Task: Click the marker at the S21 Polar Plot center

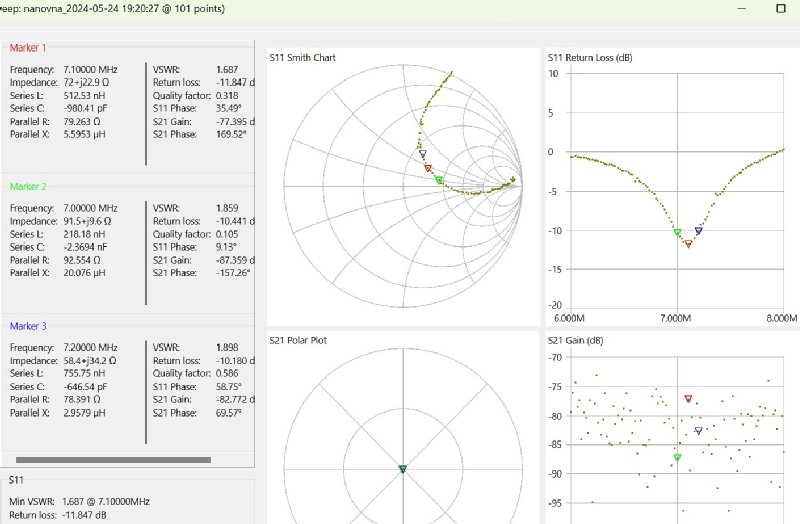Action: coord(403,469)
